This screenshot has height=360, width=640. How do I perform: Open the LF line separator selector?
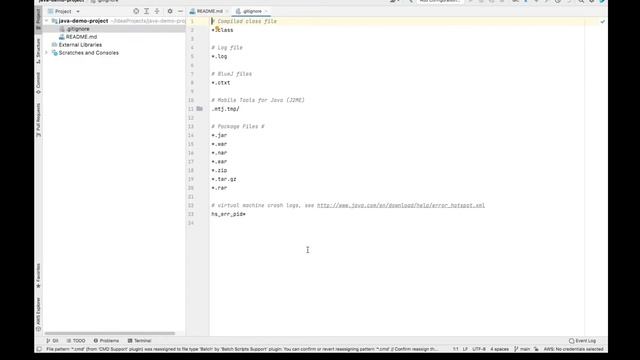click(x=465, y=349)
